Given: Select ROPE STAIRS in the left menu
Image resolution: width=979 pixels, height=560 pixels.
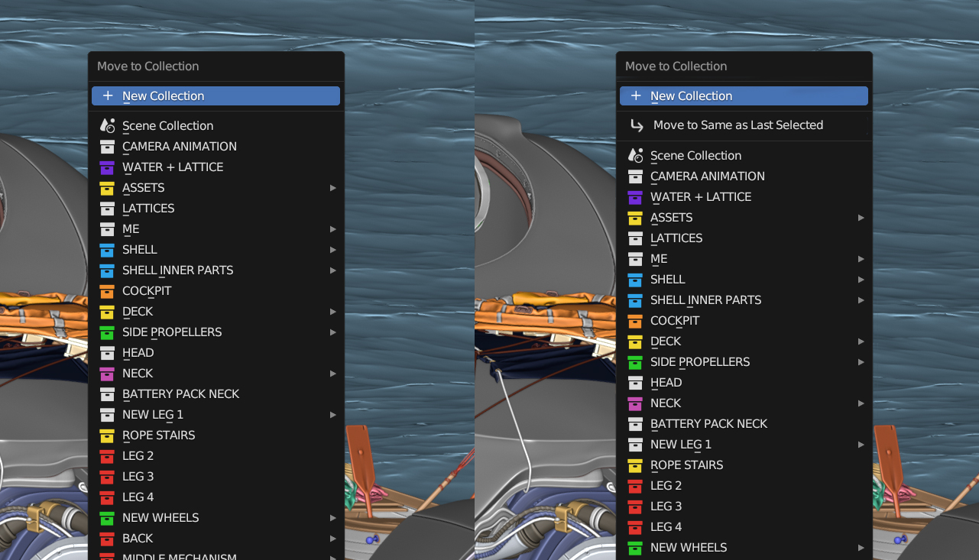Looking at the screenshot, I should [216, 435].
